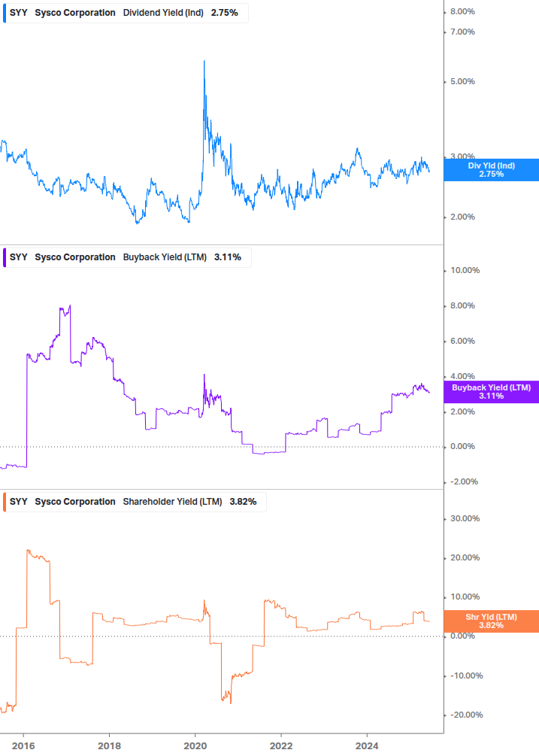Click the 2016 label on the time axis
Screen dimensions: 539x756
pyautogui.click(x=23, y=746)
